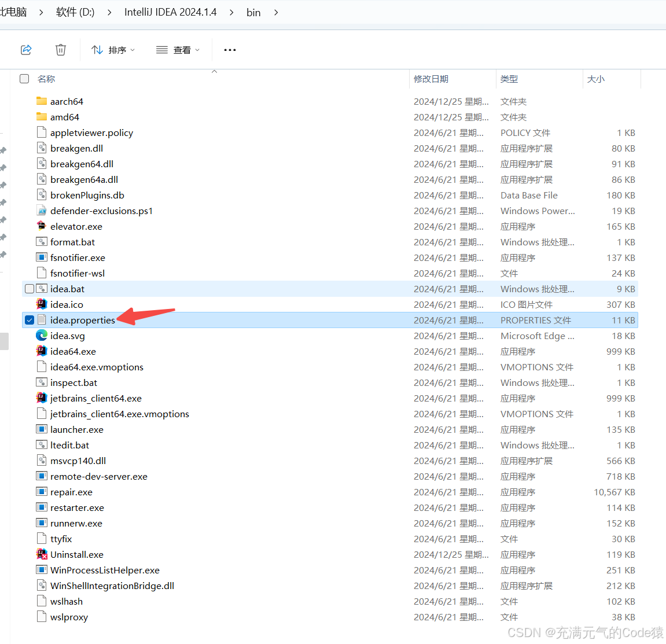Select the WinProcessListHelper.exe icon
The height and width of the screenshot is (644, 666).
pos(42,570)
